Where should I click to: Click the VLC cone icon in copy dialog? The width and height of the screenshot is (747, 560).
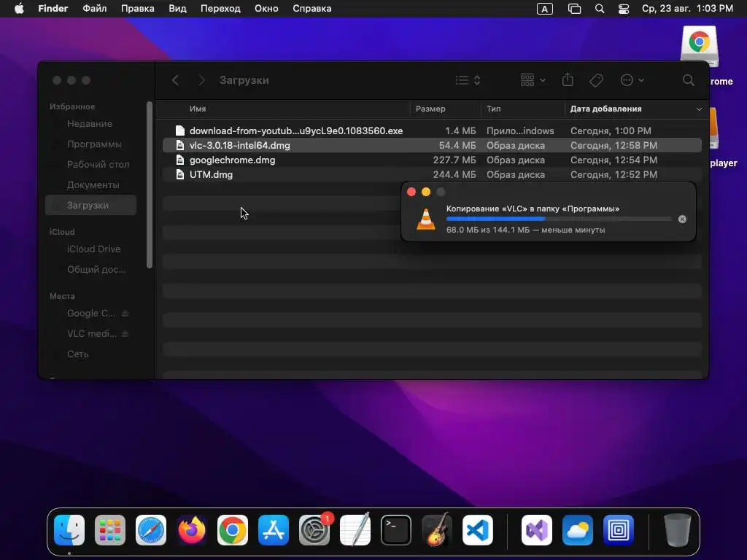click(426, 219)
